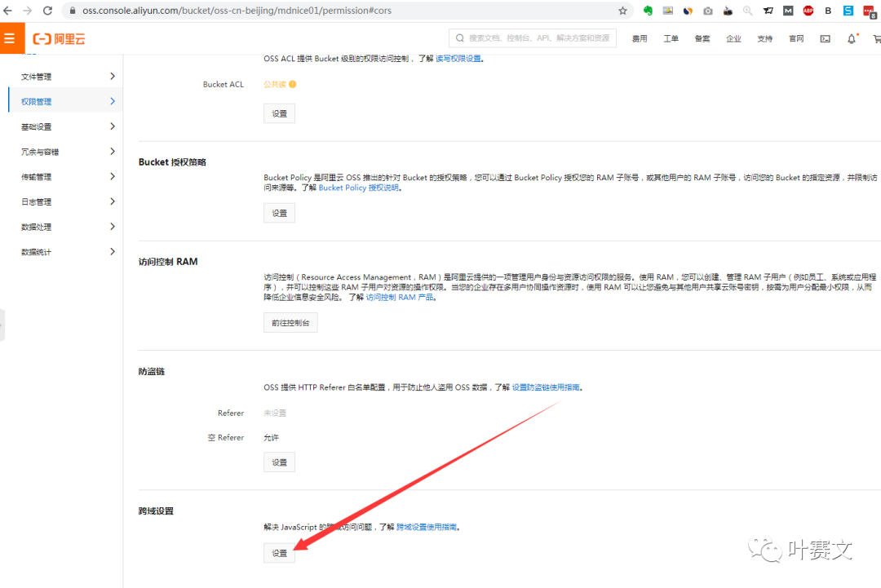The height and width of the screenshot is (588, 881).
Task: Open the picture thumbnail extension icon
Action: (667, 11)
